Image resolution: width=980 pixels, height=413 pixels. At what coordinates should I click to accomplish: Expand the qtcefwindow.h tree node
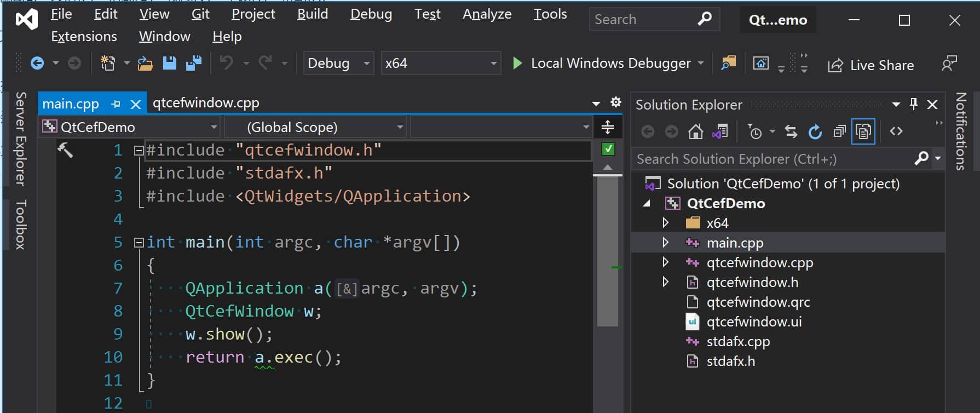click(x=665, y=282)
